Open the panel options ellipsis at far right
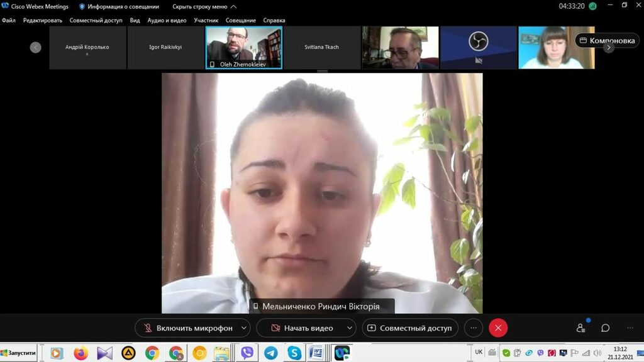Screen dimensions: 644x362 click(x=630, y=328)
